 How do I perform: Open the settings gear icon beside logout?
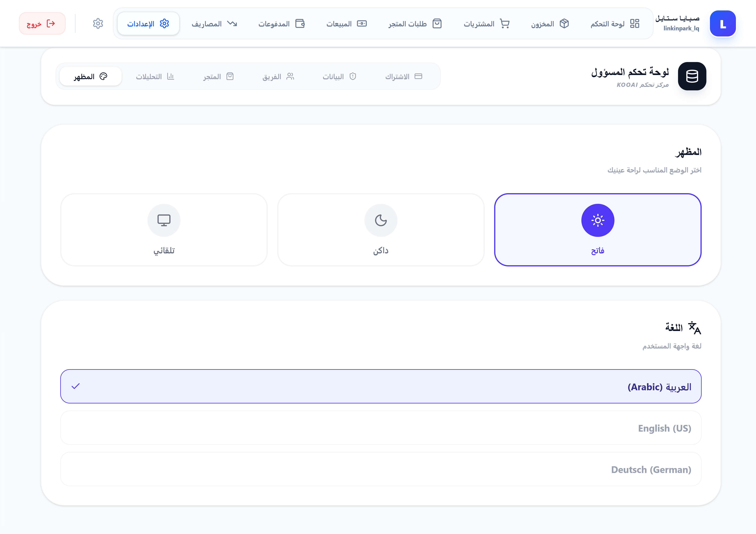coord(98,24)
